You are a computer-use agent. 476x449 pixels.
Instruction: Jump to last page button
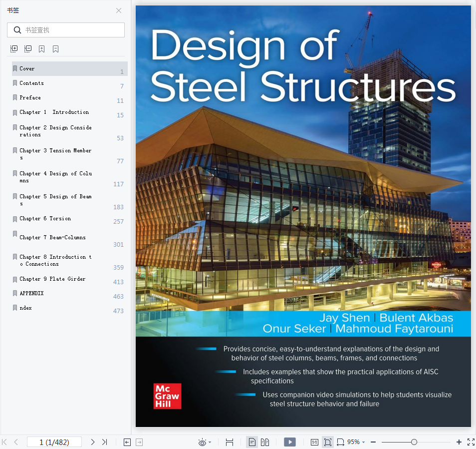[104, 442]
